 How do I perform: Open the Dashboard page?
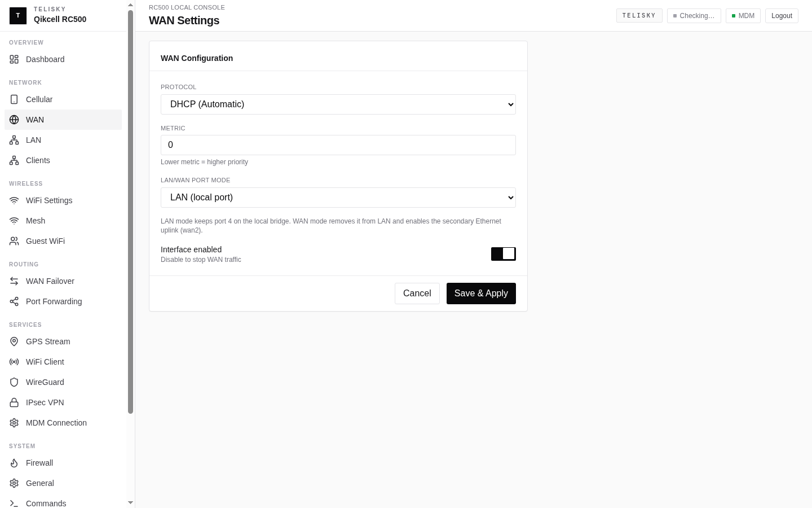pos(63,59)
